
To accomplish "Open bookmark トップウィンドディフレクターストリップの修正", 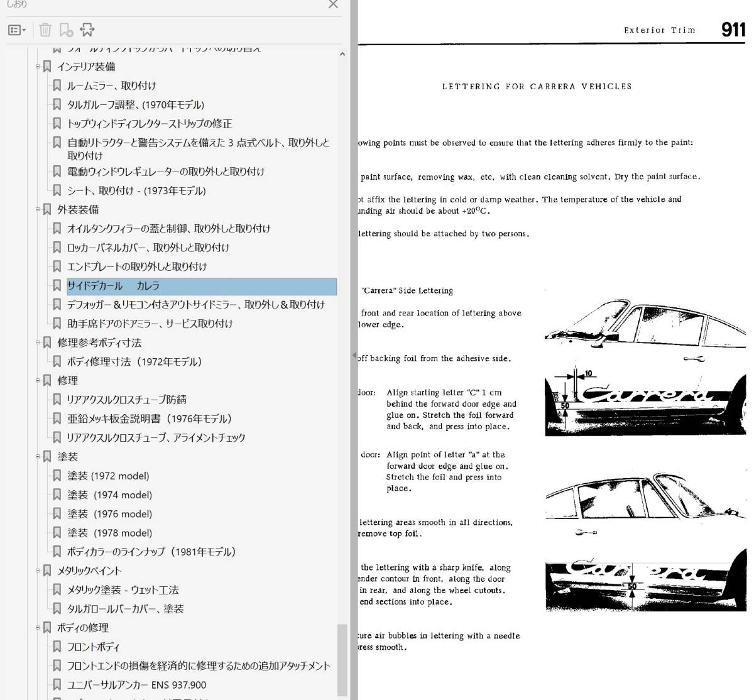I will pos(150,124).
